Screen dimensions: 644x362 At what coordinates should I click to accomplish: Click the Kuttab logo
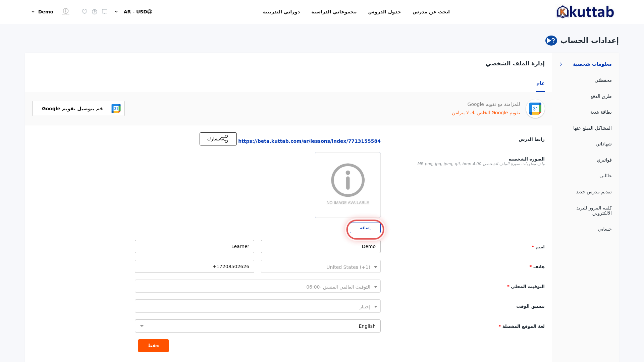click(585, 12)
